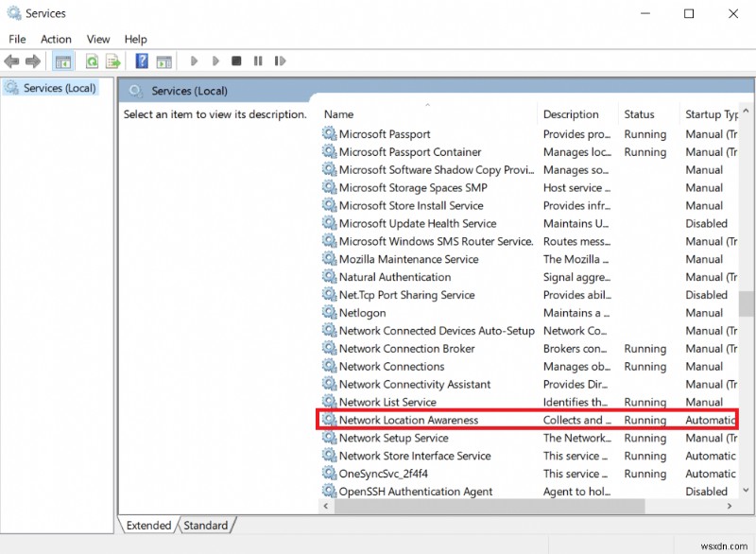Switch to the Standard tab
Screen dimensions: 756x554
click(206, 525)
